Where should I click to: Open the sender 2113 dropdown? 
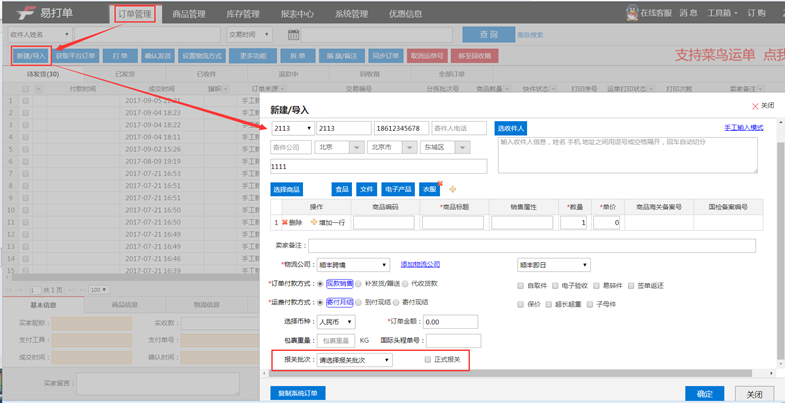click(x=293, y=128)
